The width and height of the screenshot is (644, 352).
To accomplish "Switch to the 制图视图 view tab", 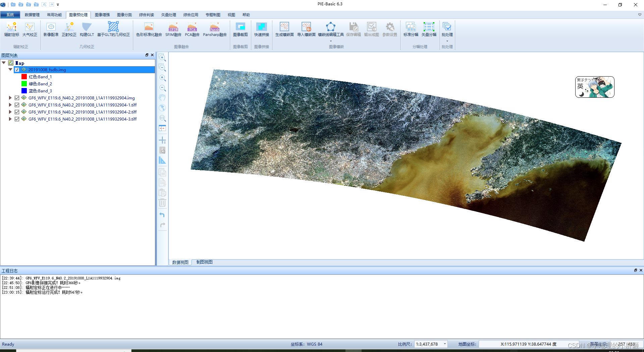I will 204,262.
